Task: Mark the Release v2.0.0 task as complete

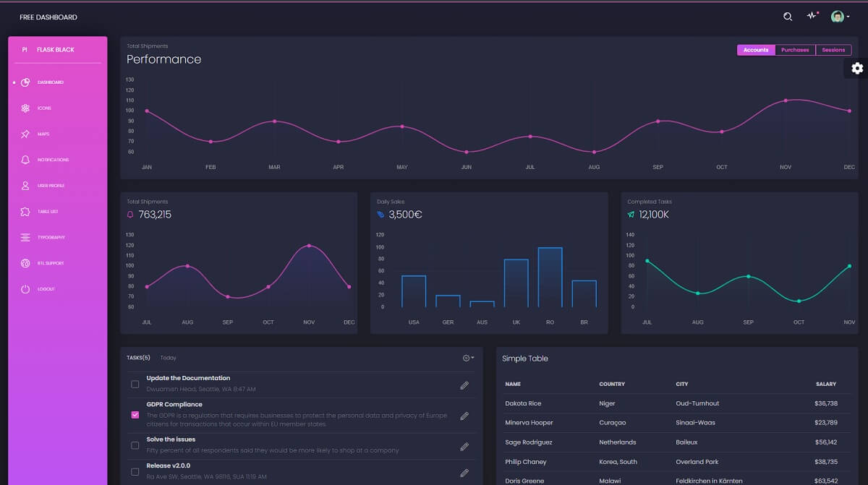Action: coord(135,471)
